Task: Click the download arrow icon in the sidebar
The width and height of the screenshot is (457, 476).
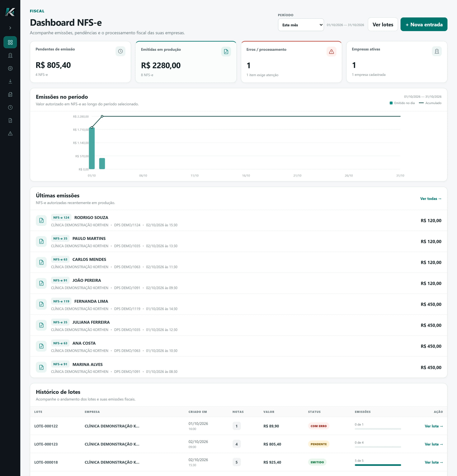Action: 10,81
